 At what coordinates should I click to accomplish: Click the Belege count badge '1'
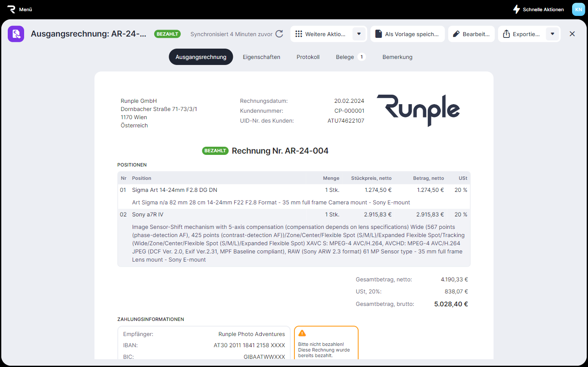[x=362, y=57]
